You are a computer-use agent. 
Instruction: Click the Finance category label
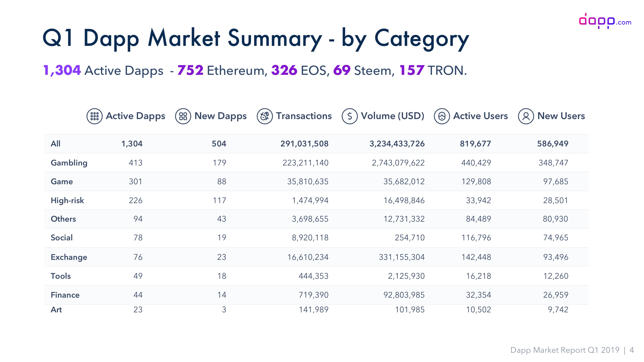[x=65, y=295]
